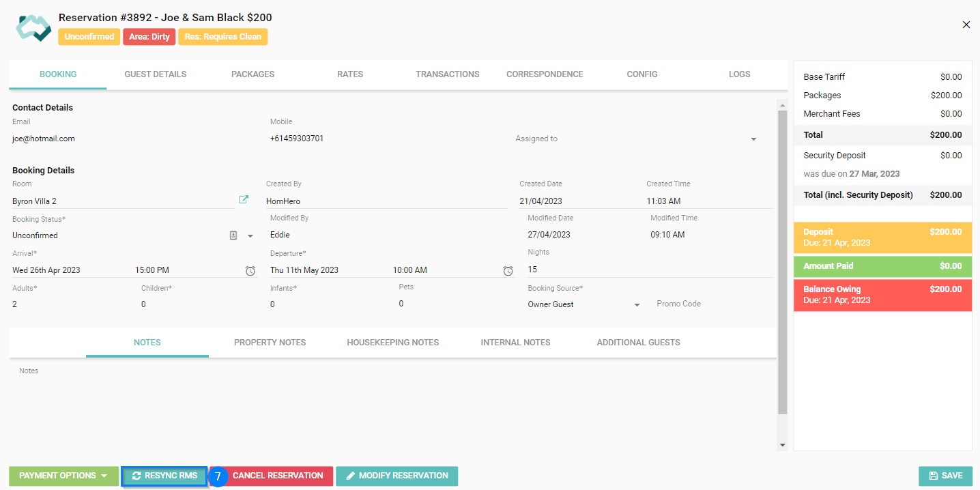Click the Resync RMS button
Screen dimensions: 980x490
click(164, 476)
